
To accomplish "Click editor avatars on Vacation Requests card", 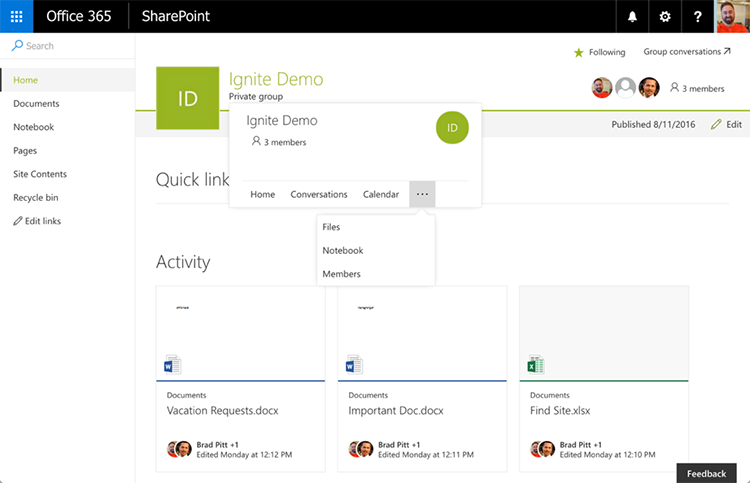I will coord(179,449).
